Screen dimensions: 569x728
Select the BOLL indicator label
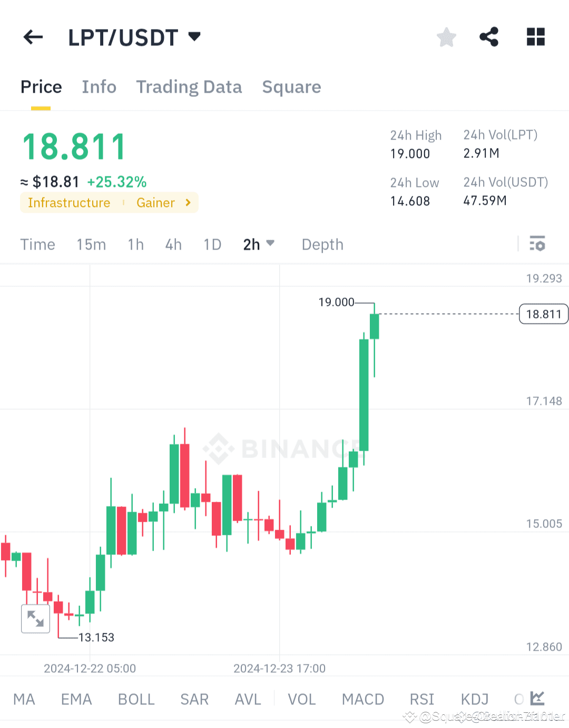(x=136, y=699)
